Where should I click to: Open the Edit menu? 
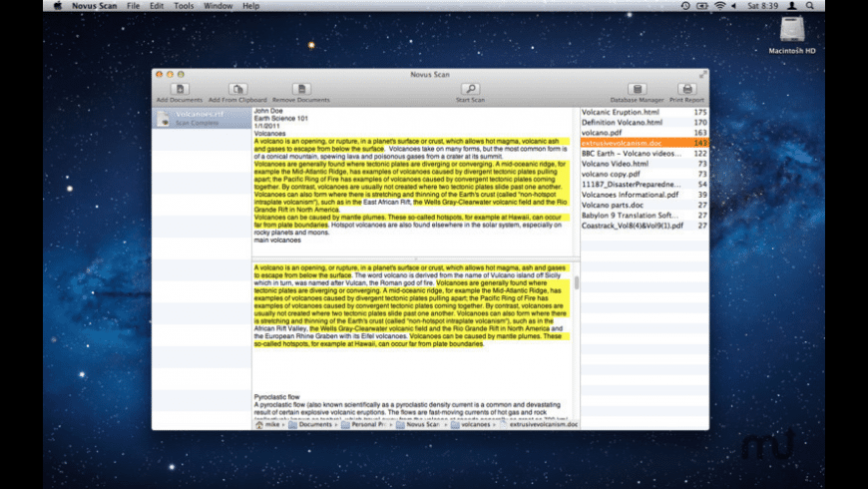click(x=157, y=6)
